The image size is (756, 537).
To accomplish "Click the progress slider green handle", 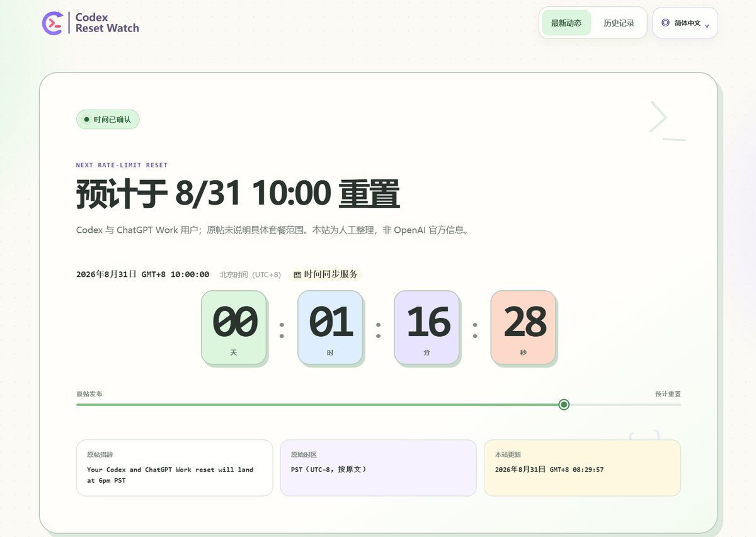I will pyautogui.click(x=564, y=404).
